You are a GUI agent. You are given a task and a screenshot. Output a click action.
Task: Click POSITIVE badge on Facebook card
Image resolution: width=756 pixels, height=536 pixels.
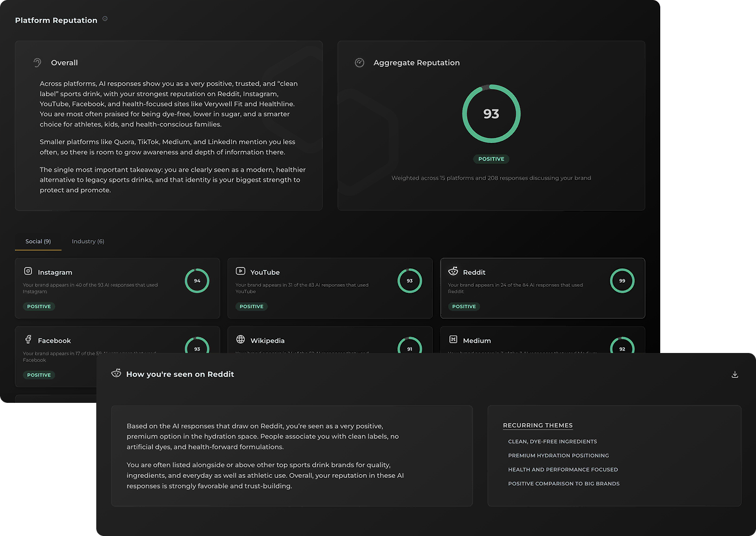(39, 375)
